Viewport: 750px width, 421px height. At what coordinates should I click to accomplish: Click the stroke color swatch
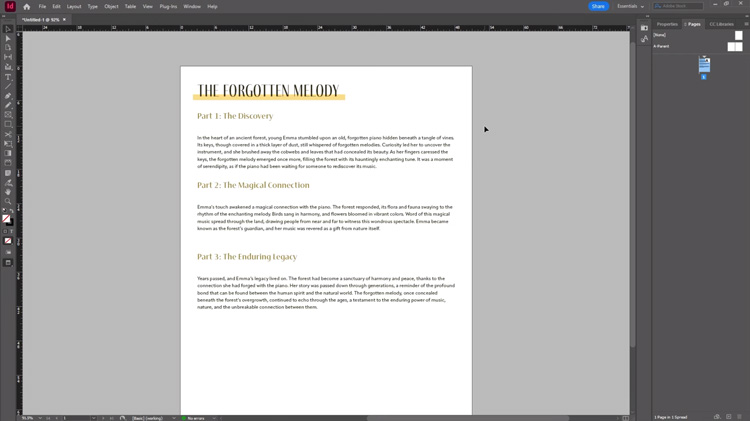[x=10, y=222]
